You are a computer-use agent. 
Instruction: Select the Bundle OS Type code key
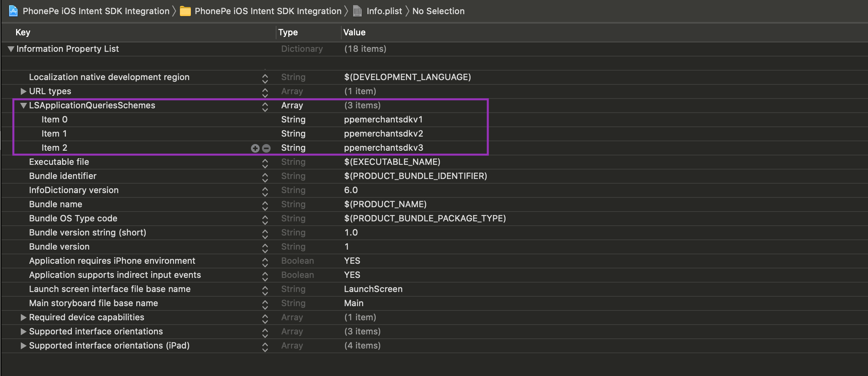point(73,218)
